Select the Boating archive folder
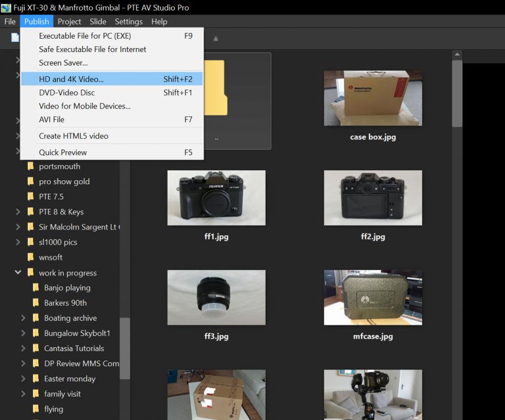 point(70,318)
